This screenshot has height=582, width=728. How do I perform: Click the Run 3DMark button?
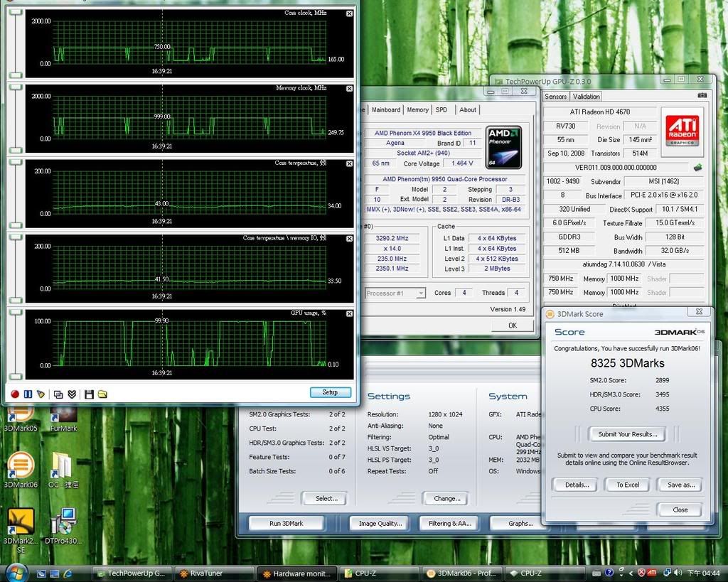click(286, 523)
